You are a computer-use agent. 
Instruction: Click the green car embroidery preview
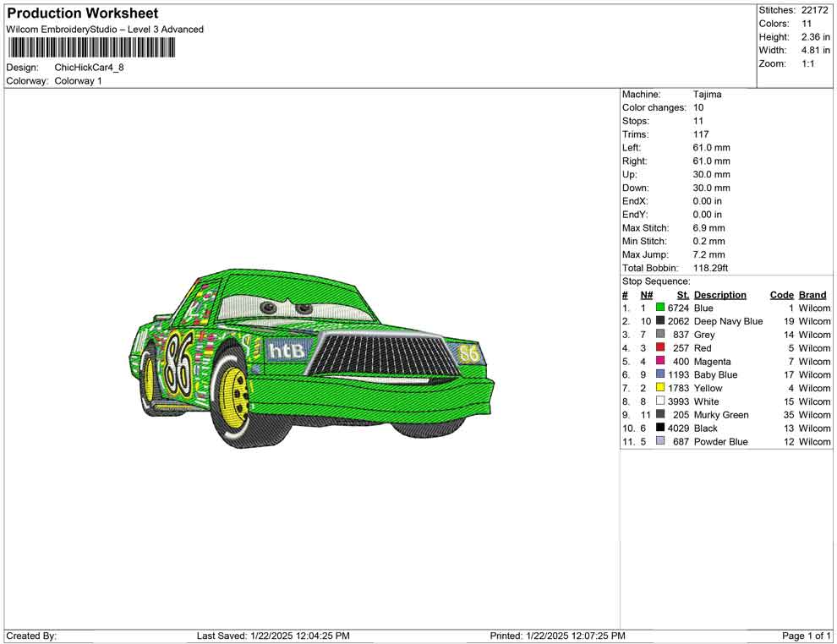312,358
